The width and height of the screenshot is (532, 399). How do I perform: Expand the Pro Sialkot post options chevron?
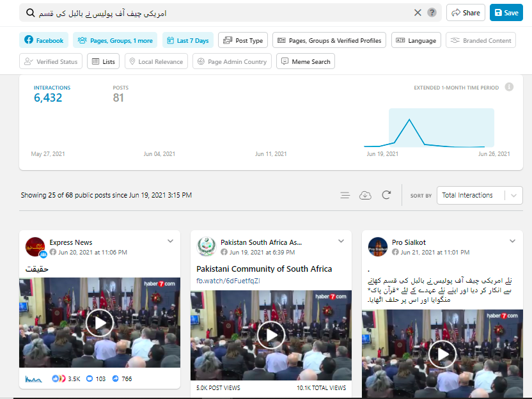click(512, 241)
